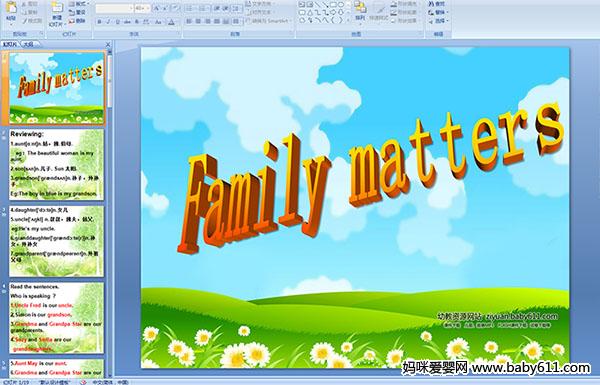Image resolution: width=600 pixels, height=385 pixels.
Task: Click the Reset (重设) slide button
Action: [77, 12]
